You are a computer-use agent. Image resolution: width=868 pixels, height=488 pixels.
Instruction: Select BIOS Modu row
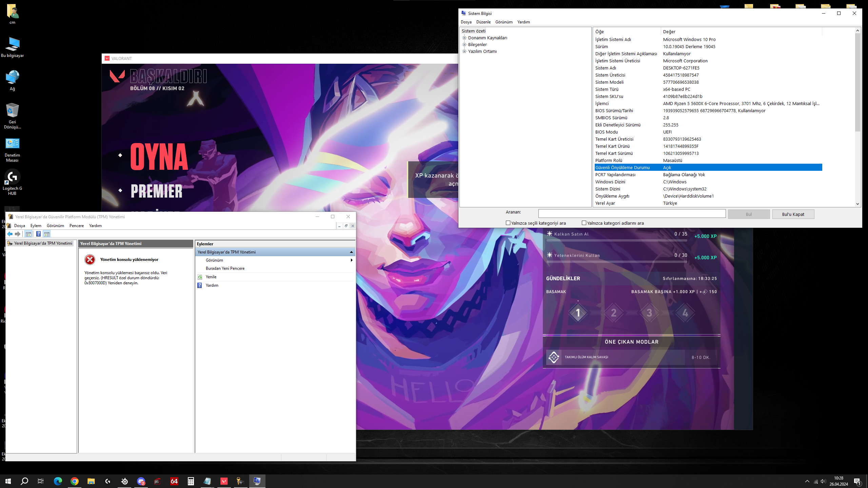point(708,132)
